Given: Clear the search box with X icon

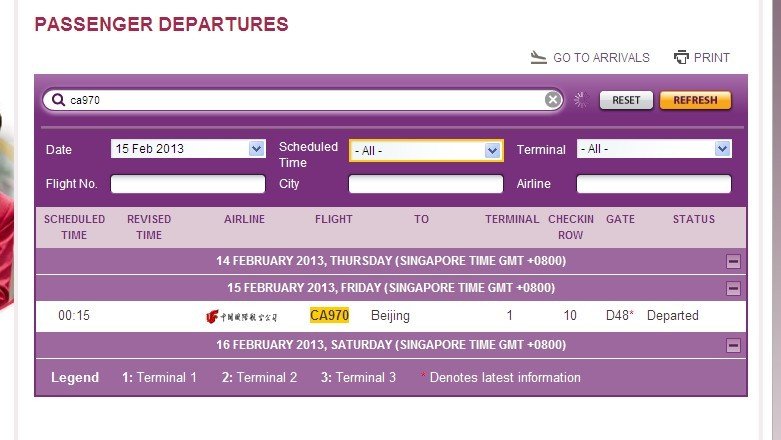Looking at the screenshot, I should pos(553,100).
